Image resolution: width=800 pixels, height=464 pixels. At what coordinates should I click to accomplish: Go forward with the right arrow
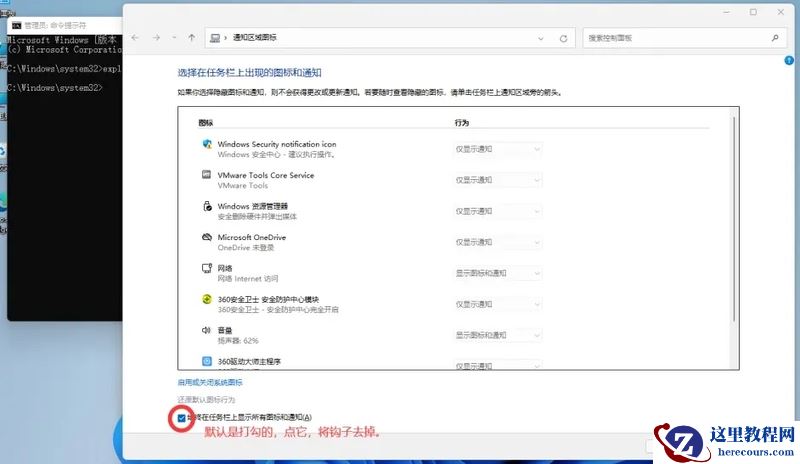(156, 38)
